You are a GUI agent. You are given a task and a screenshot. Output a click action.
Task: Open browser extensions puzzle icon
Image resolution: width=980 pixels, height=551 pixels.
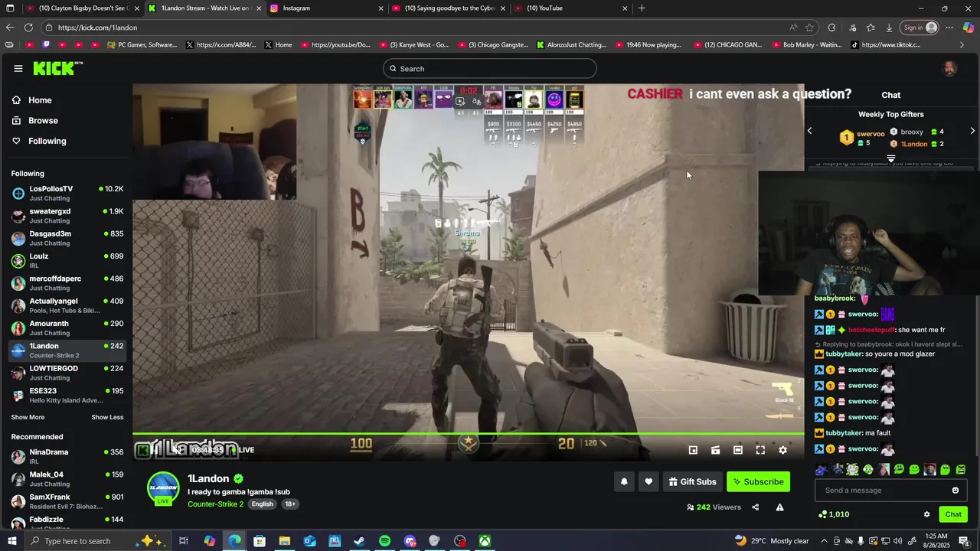click(831, 28)
